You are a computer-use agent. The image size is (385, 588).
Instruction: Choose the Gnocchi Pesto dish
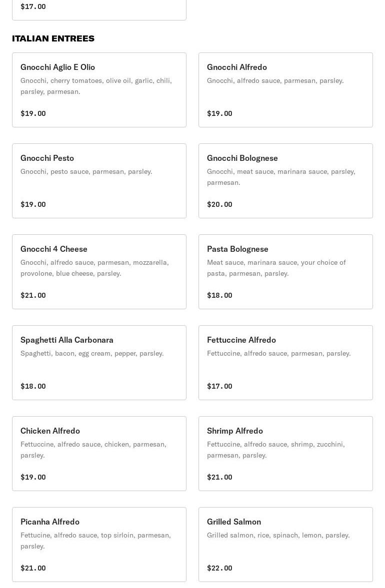(x=99, y=181)
